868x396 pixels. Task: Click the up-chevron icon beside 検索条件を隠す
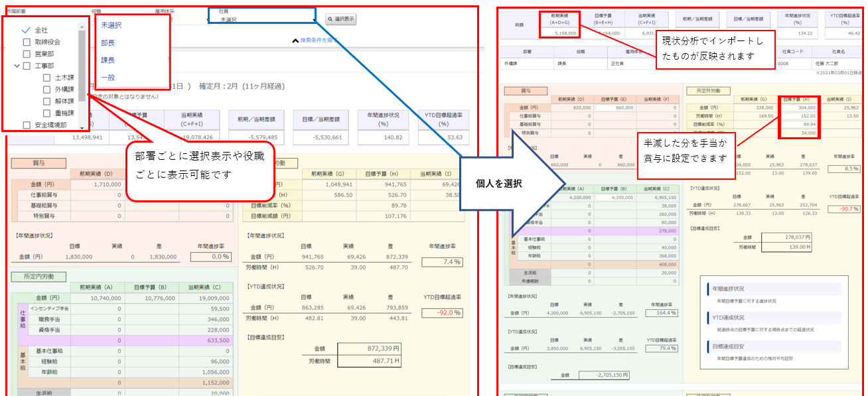pos(295,40)
